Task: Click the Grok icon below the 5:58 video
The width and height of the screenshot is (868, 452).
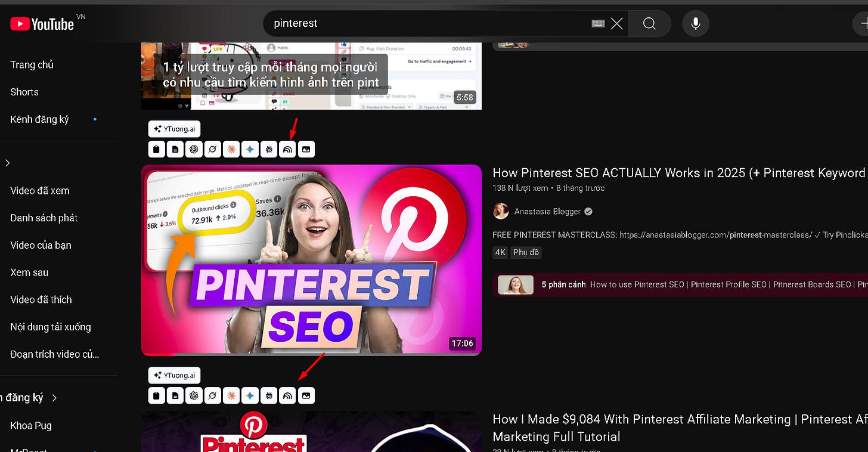Action: point(212,150)
